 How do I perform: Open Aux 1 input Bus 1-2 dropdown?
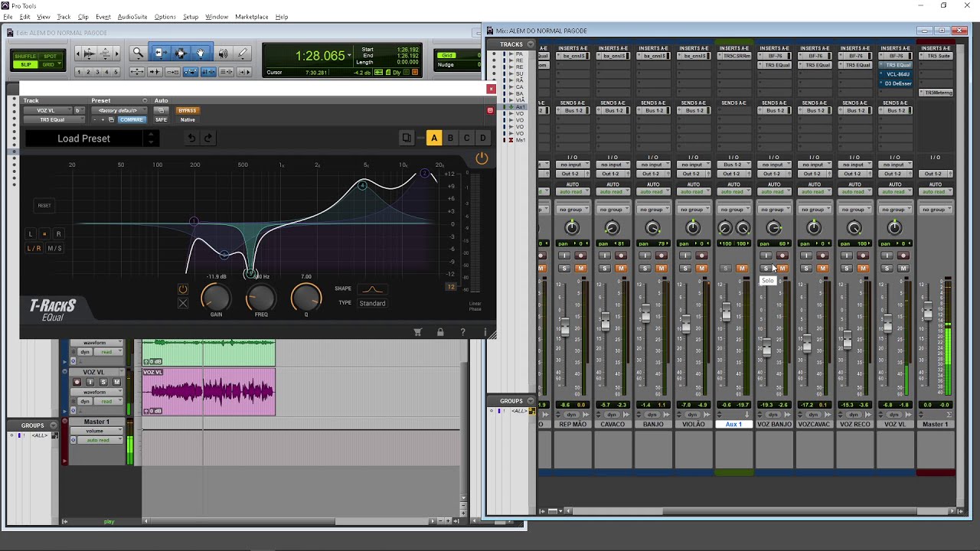click(733, 165)
